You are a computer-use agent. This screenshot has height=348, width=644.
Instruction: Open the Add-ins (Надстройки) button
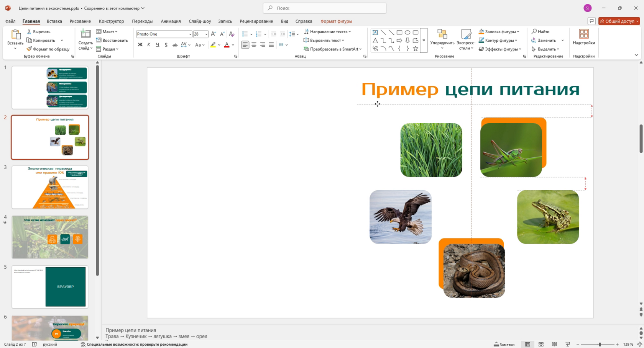584,38
